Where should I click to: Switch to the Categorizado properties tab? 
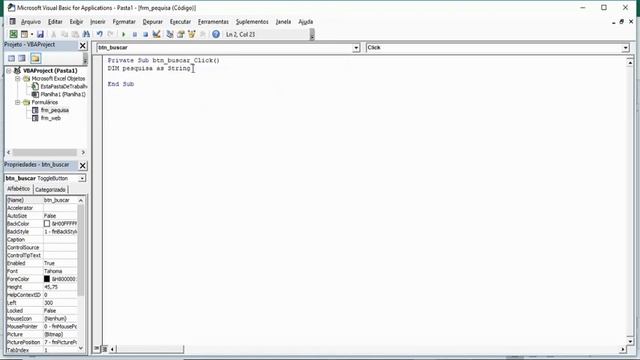point(50,189)
